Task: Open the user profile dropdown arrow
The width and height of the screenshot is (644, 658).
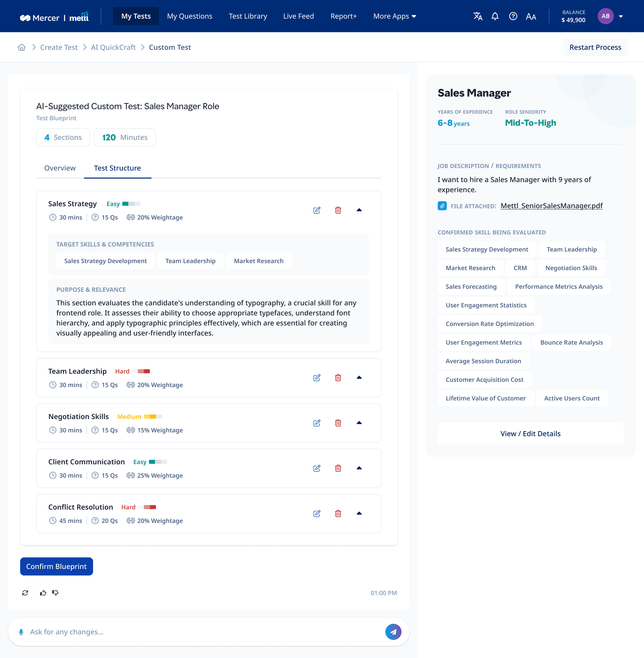Action: point(621,16)
